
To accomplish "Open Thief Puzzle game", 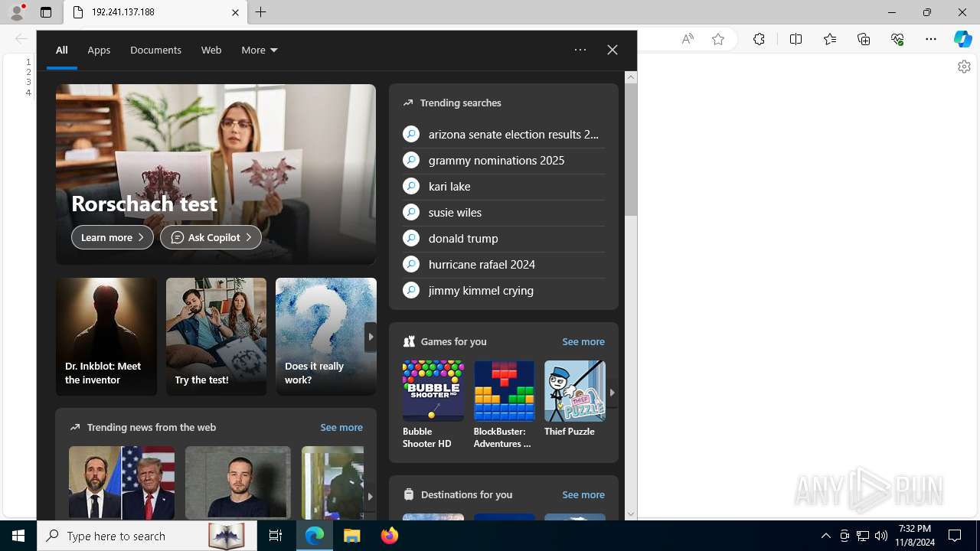I will coord(574,399).
